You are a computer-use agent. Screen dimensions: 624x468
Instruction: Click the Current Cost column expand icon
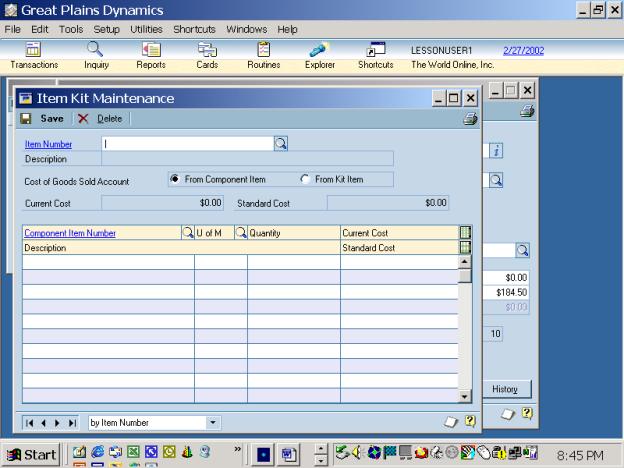(465, 232)
